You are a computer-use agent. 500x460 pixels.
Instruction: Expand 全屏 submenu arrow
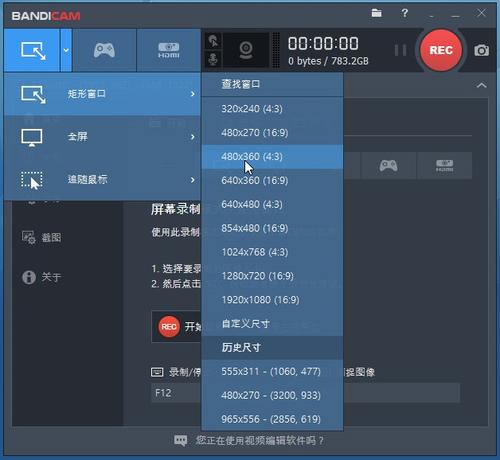[x=193, y=137]
